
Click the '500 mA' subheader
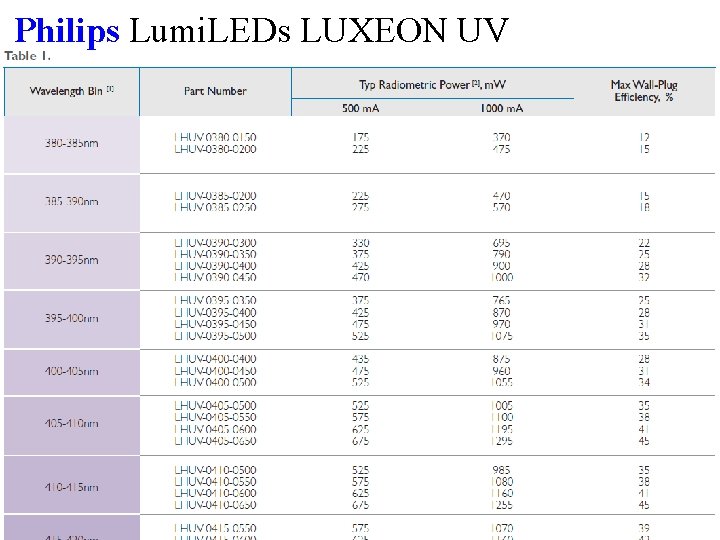click(x=360, y=108)
